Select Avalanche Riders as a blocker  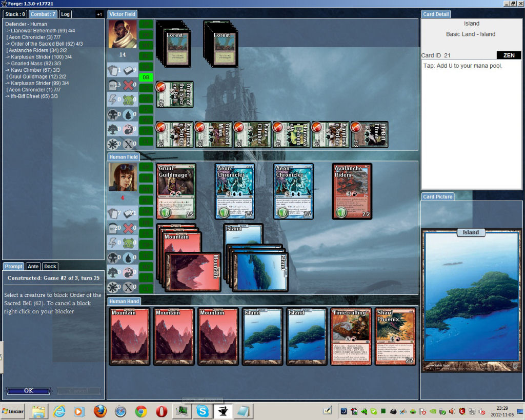[x=352, y=191]
